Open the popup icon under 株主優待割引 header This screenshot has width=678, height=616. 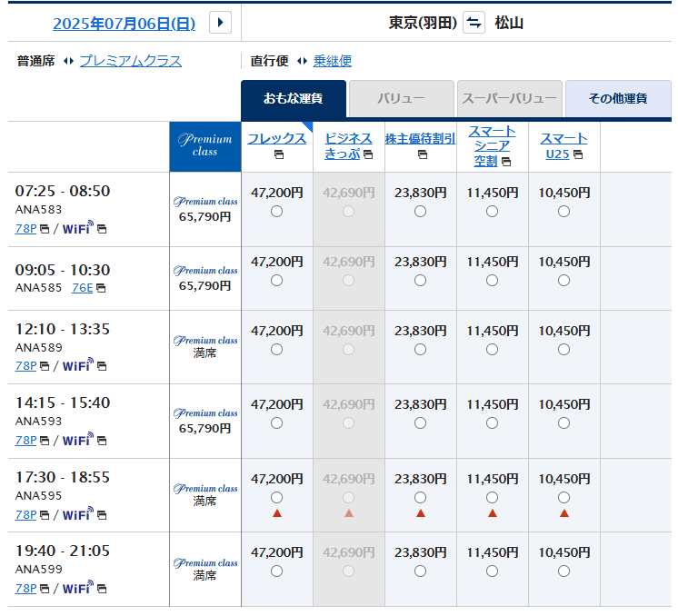423,154
